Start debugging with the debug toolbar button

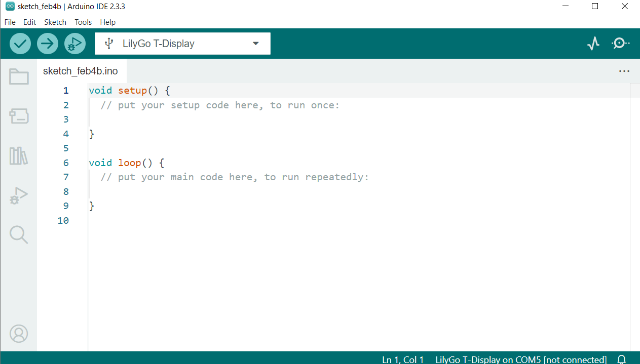[x=75, y=44]
